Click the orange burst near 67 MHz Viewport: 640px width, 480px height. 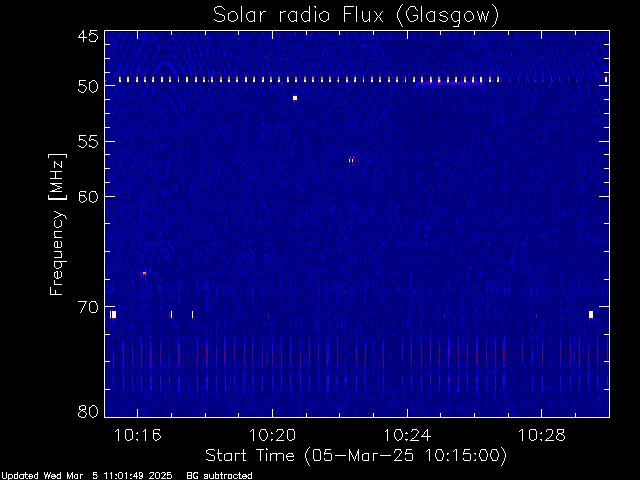[144, 273]
